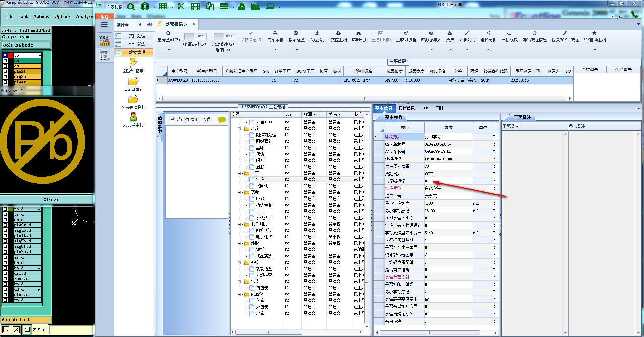Click the MI数据导入 import icon
Viewport: 644px width, 337px height.
tap(431, 33)
